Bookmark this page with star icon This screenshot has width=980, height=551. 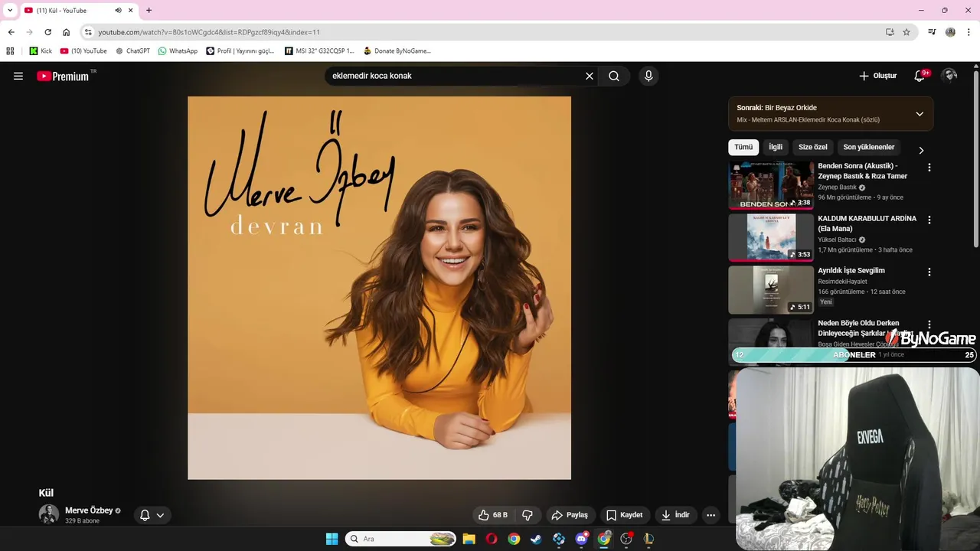click(906, 32)
